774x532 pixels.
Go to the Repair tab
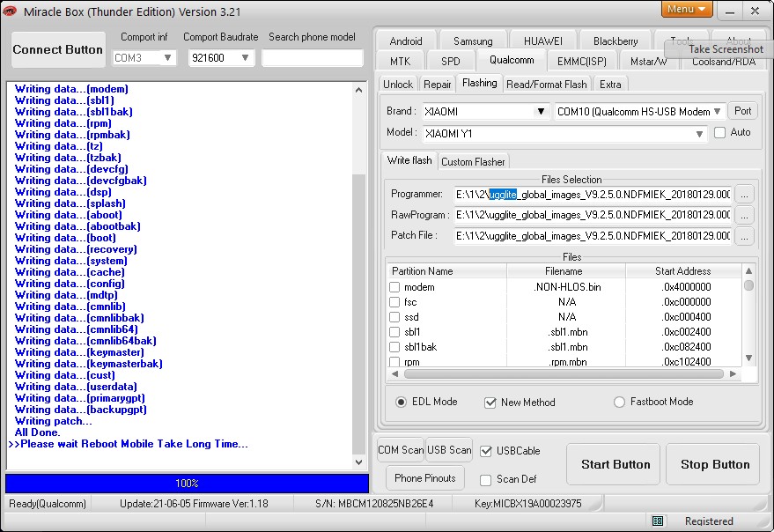[x=438, y=85]
